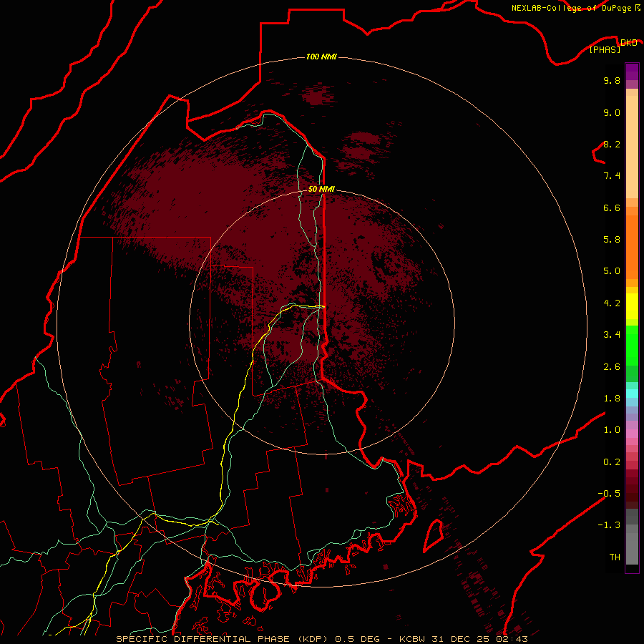This screenshot has width=644, height=644.
Task: Pick the gray bottom color bar segment
Action: (x=632, y=548)
